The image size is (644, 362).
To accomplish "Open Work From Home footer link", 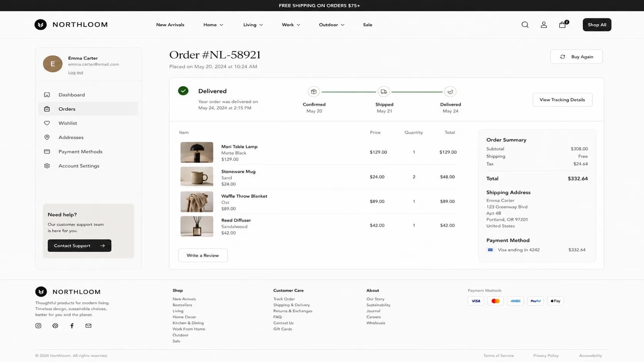I will 189,329.
